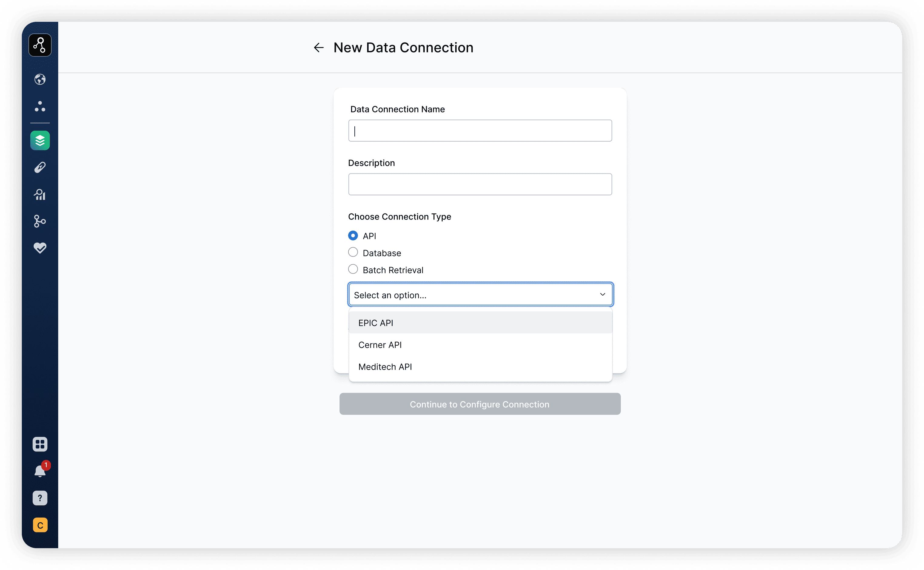Viewport: 924px width, 570px height.
Task: Open the apps grid icon in sidebar
Action: tap(40, 444)
